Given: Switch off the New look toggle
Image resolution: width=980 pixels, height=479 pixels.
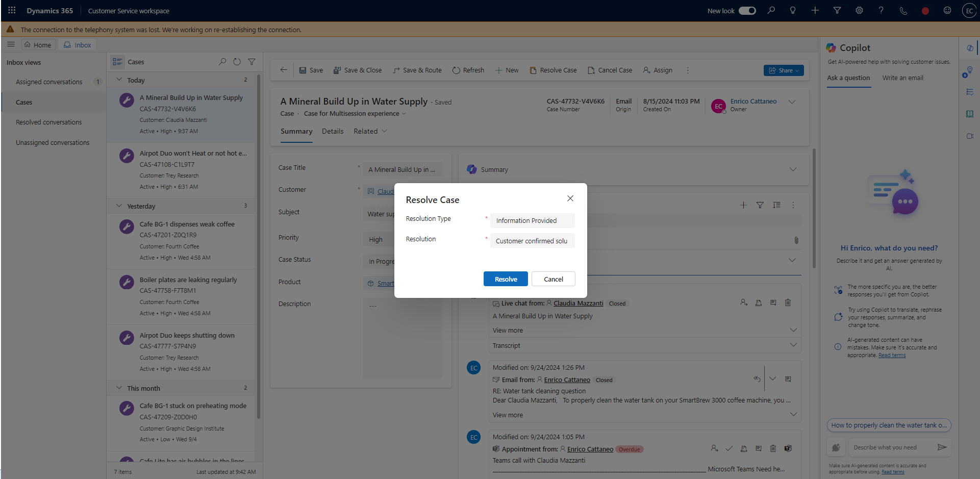Looking at the screenshot, I should point(747,10).
